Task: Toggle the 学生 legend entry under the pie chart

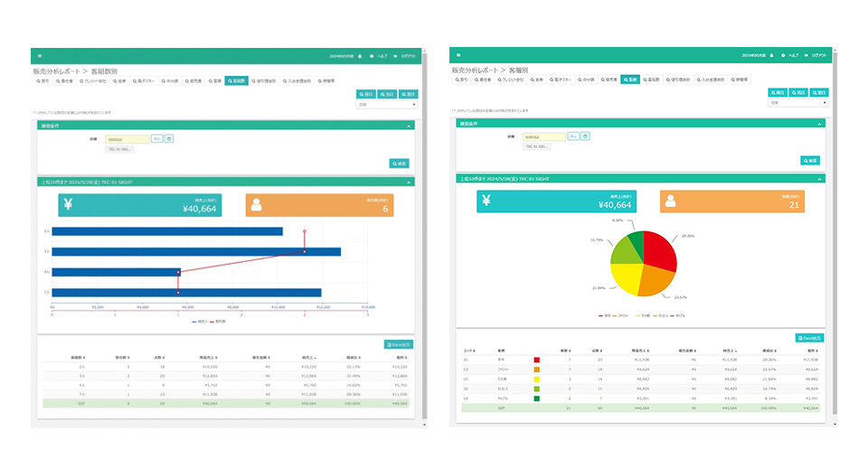Action: (605, 316)
